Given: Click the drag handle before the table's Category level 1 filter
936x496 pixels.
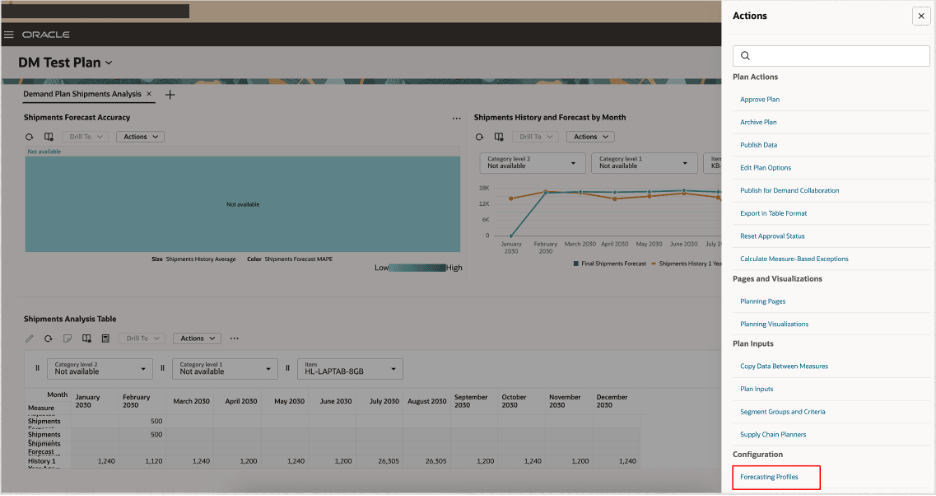Looking at the screenshot, I should pyautogui.click(x=162, y=368).
